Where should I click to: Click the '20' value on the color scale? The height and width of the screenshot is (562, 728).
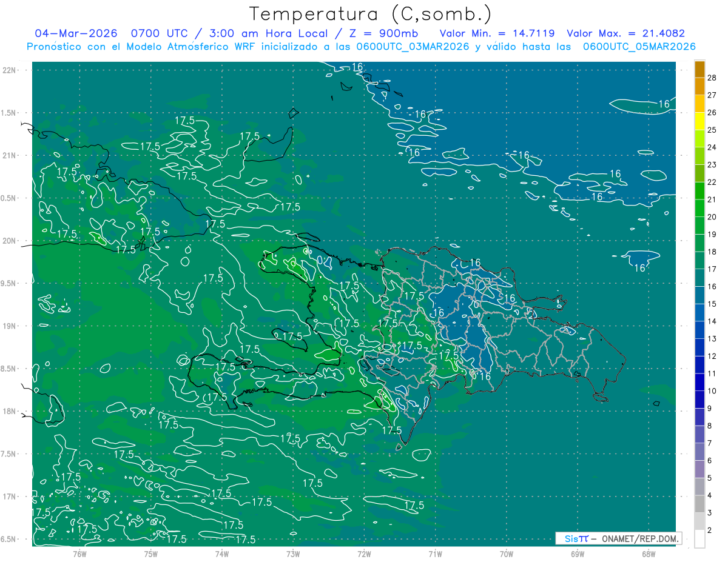712,216
